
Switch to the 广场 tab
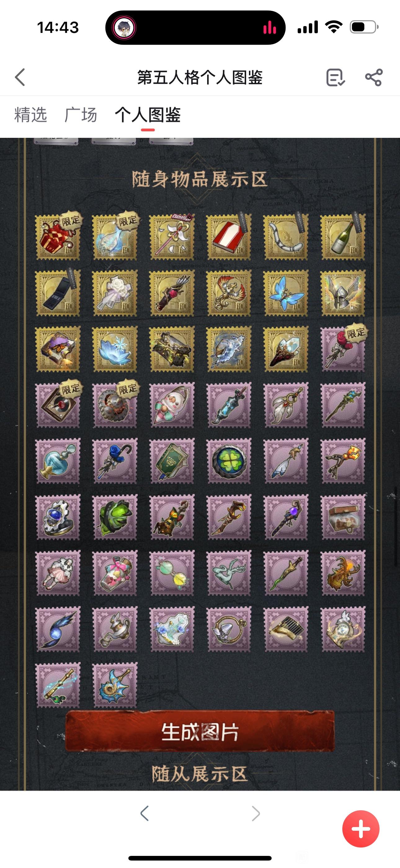coord(81,115)
